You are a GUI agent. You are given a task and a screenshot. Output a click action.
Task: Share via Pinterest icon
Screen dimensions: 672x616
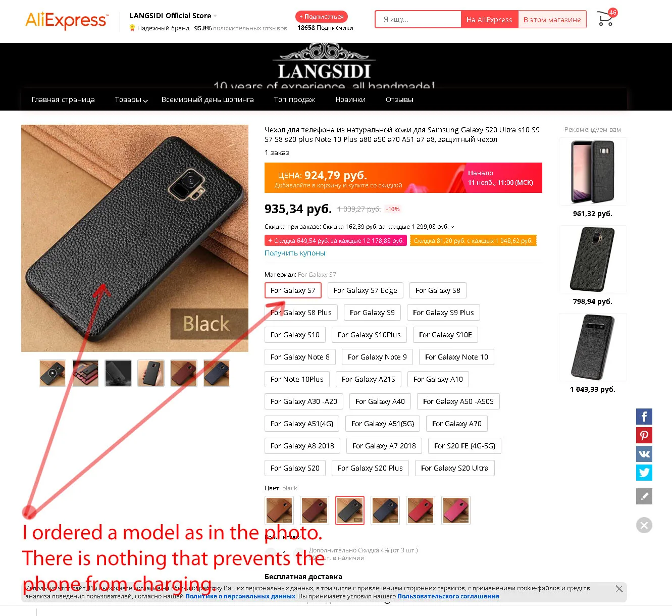(x=644, y=435)
